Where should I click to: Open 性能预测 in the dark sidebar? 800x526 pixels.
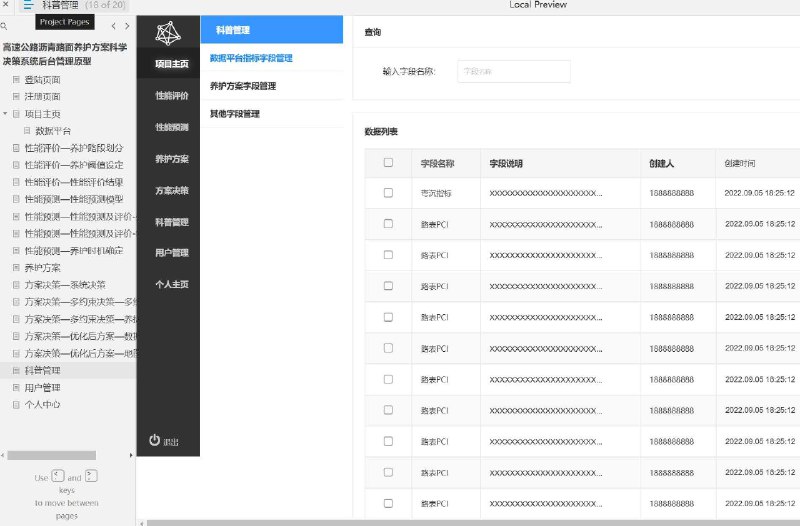(x=172, y=127)
